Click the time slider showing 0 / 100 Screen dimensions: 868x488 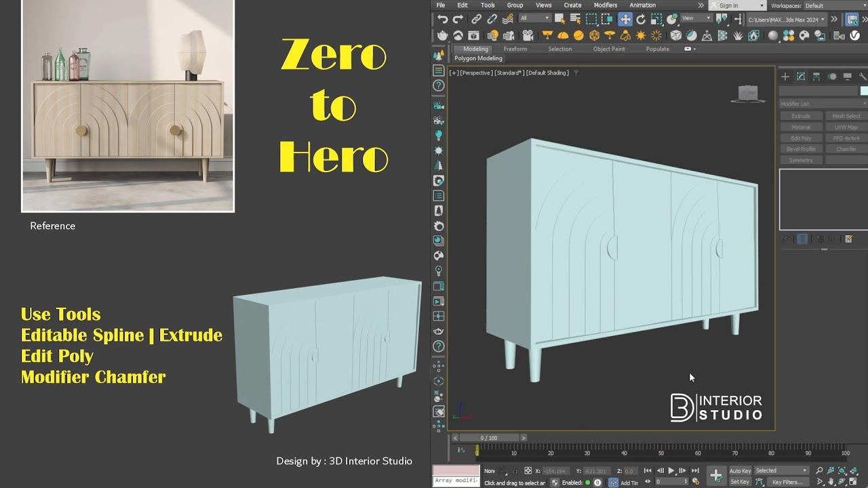click(x=488, y=438)
